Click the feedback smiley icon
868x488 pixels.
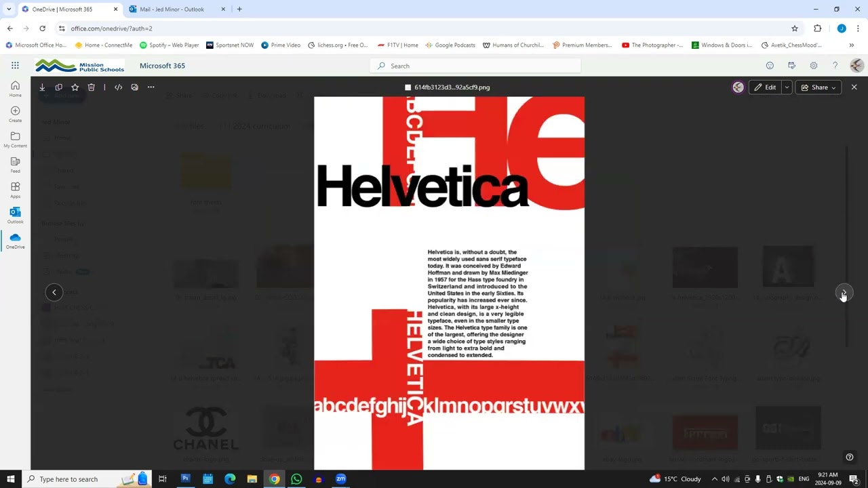770,66
